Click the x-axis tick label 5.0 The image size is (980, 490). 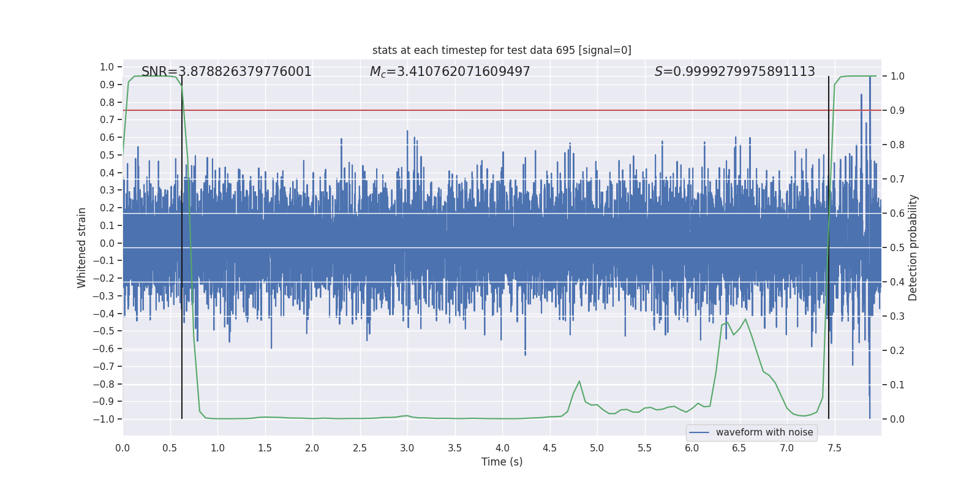tap(597, 448)
